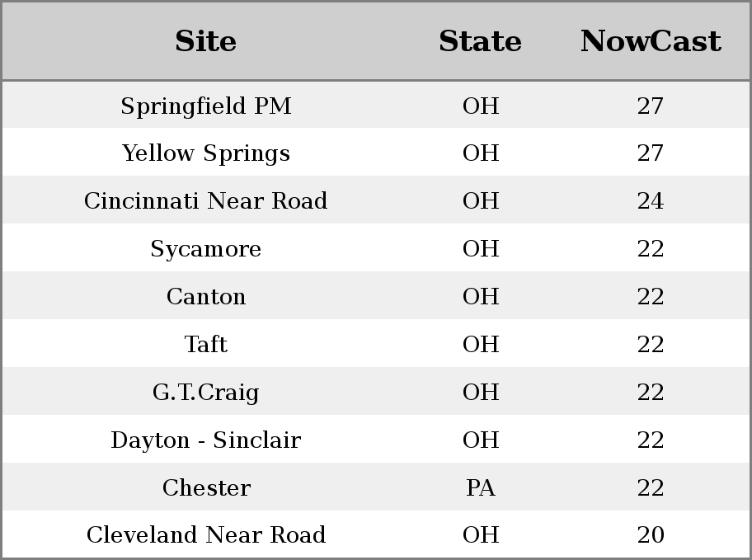The width and height of the screenshot is (752, 560).
Task: Click the NowCast column header
Action: (x=651, y=41)
